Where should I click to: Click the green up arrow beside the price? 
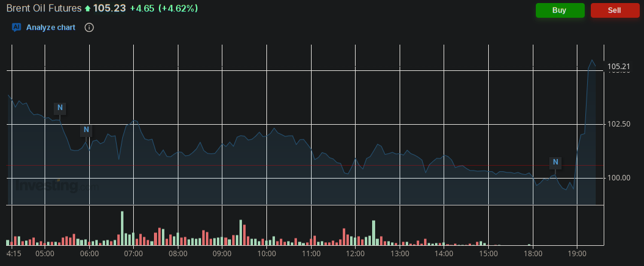click(x=87, y=9)
